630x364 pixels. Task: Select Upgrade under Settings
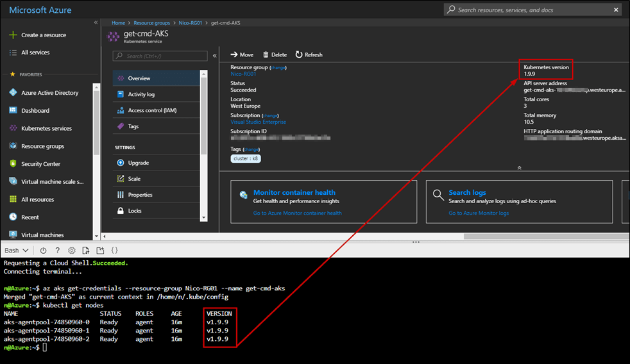click(x=156, y=163)
